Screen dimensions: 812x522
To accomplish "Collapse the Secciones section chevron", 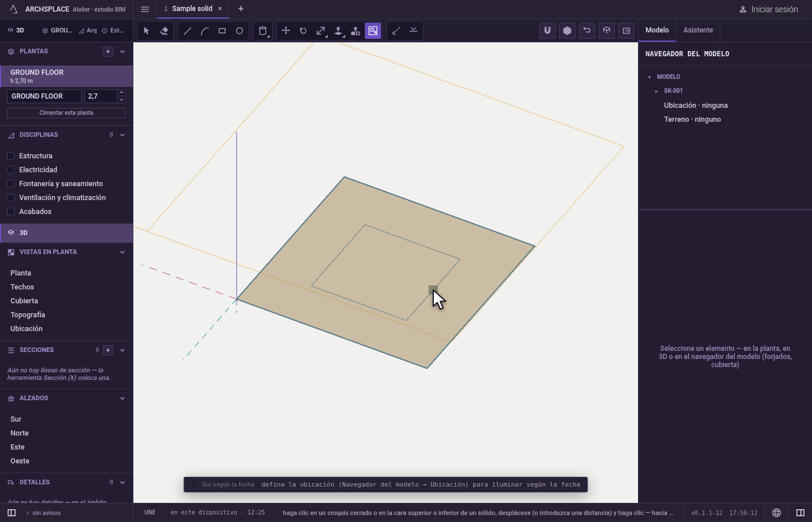I will pyautogui.click(x=122, y=350).
